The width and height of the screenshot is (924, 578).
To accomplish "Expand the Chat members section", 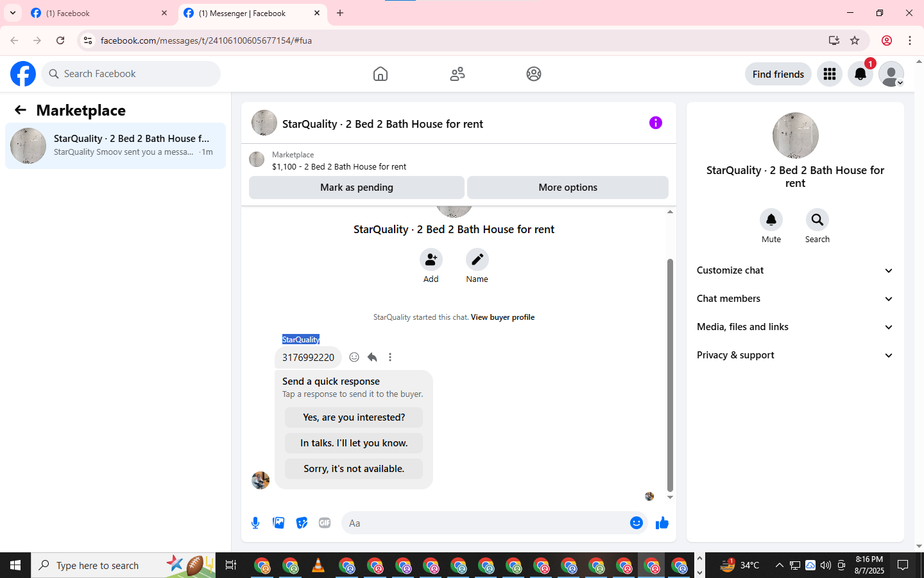I will click(796, 299).
